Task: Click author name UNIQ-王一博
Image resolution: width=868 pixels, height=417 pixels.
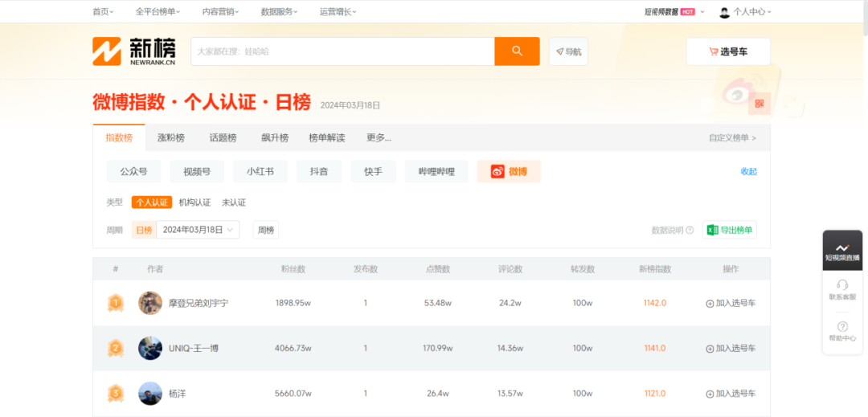Action: (193, 349)
